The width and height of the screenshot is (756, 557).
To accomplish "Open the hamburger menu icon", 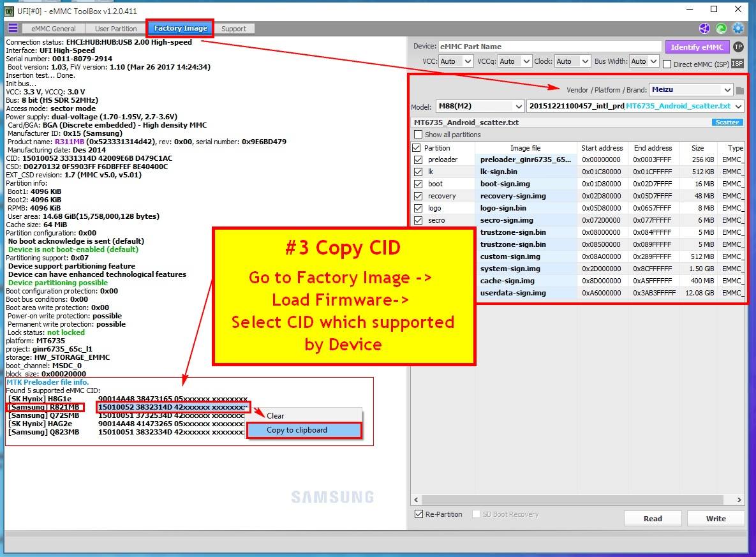I will click(13, 28).
